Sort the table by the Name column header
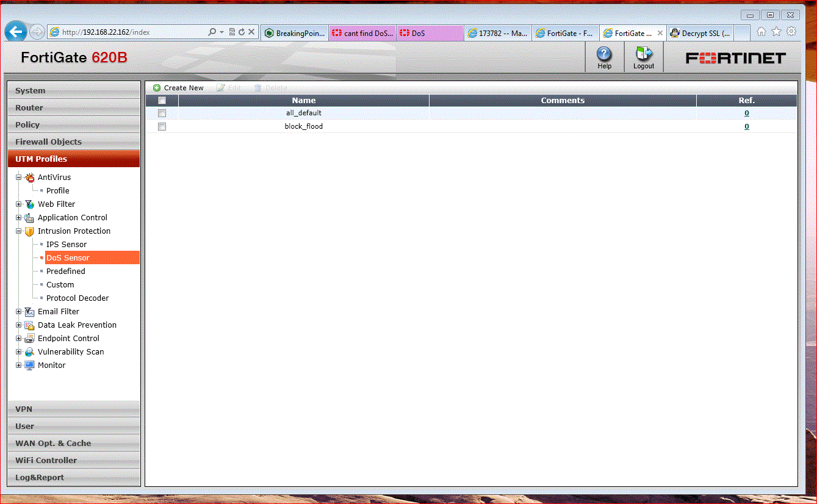 (x=304, y=101)
